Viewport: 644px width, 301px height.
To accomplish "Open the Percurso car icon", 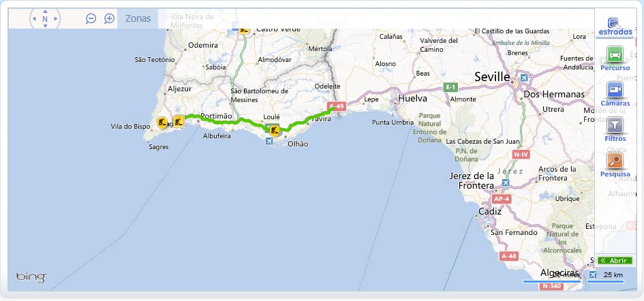I will 615,54.
